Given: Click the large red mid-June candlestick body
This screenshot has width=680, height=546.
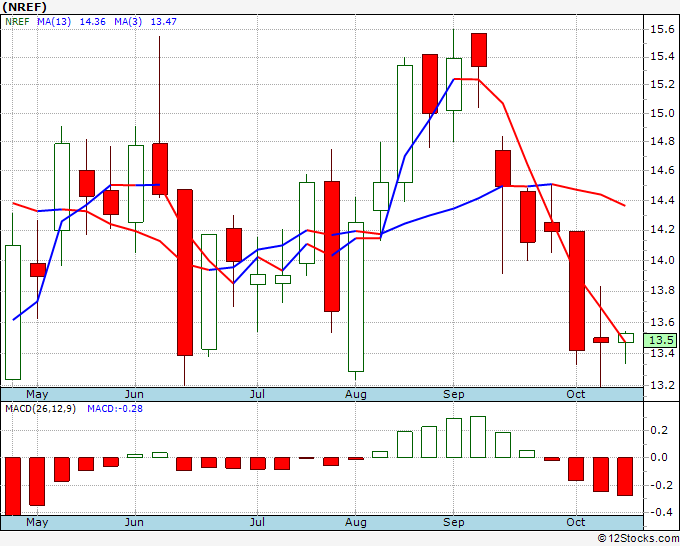Looking at the screenshot, I should tap(185, 272).
